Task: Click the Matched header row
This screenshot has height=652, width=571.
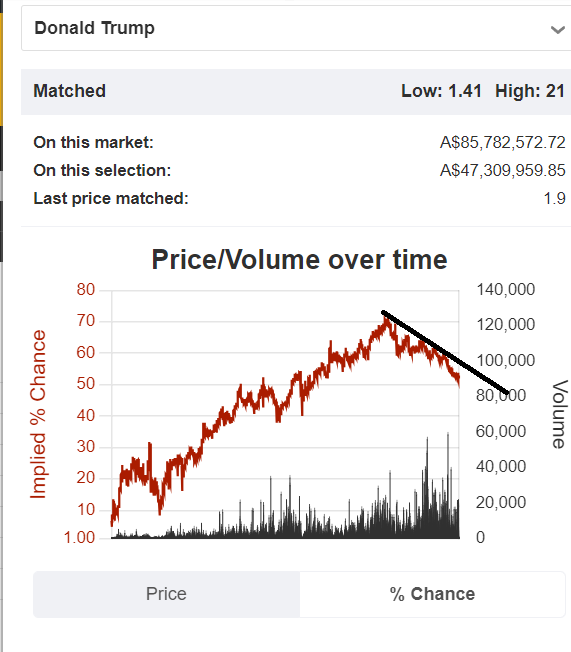Action: pyautogui.click(x=296, y=91)
